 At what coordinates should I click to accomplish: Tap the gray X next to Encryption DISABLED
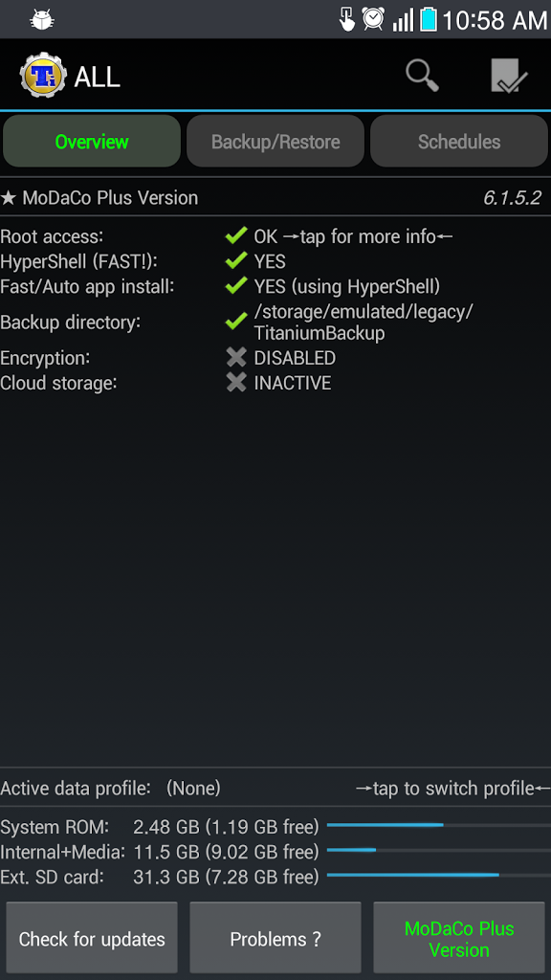[236, 358]
